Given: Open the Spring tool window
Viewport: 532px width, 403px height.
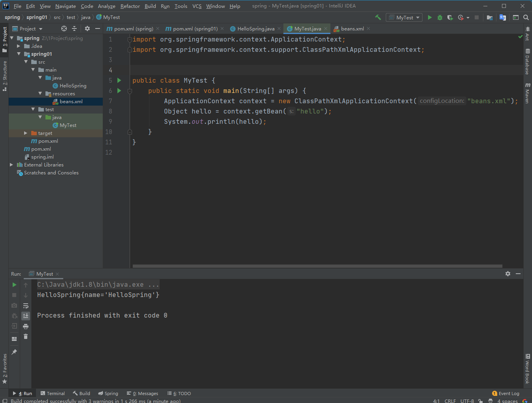Looking at the screenshot, I should click(x=108, y=394).
